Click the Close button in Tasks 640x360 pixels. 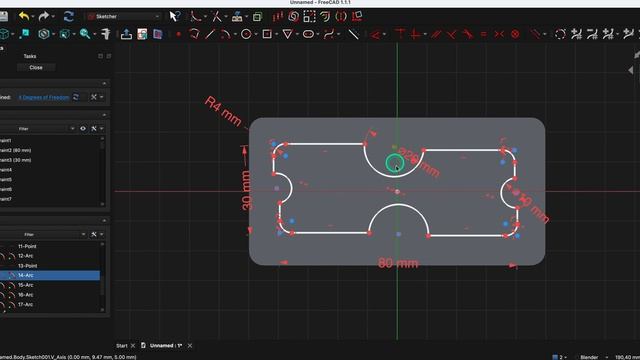(x=36, y=67)
